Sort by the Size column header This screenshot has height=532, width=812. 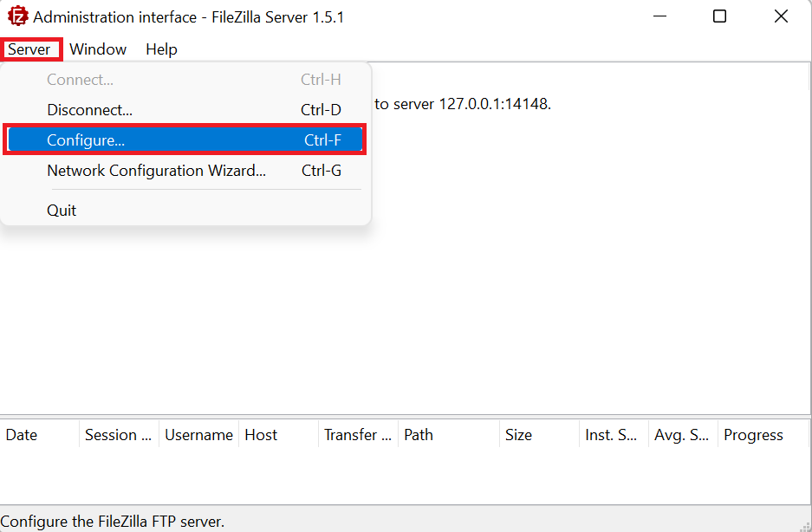[540, 435]
